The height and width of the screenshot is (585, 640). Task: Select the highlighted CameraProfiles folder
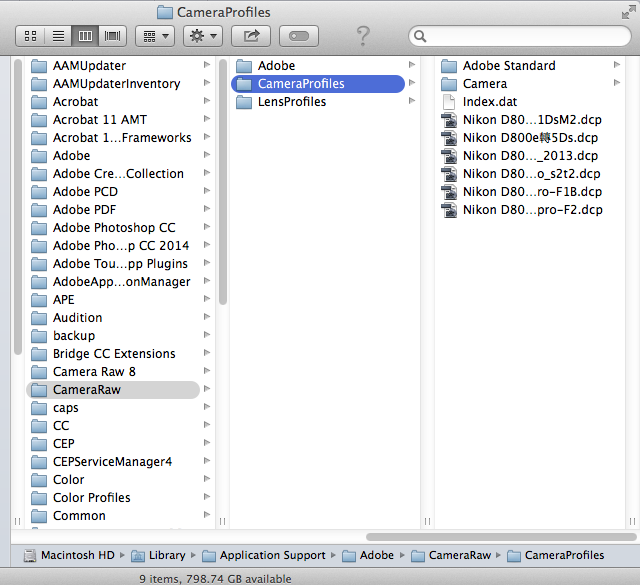[318, 84]
